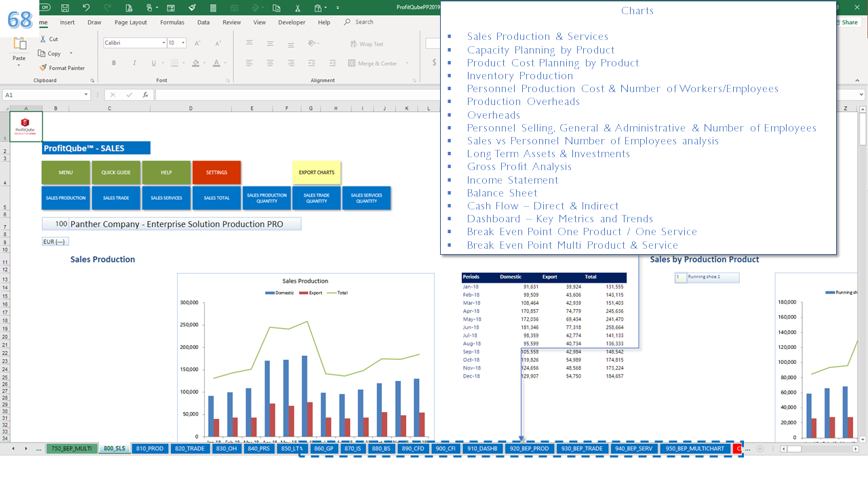Open the Page Layout ribbon tab
Screen dimensions: 868x488
click(x=131, y=22)
